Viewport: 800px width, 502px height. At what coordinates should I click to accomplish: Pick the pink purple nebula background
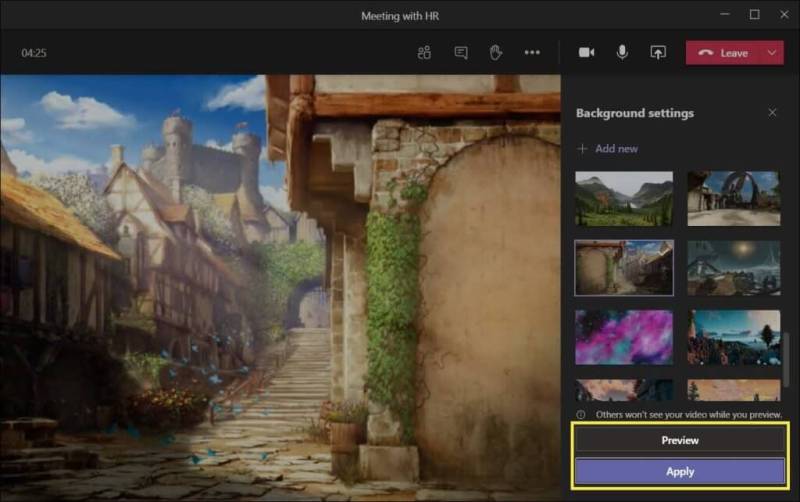[624, 336]
